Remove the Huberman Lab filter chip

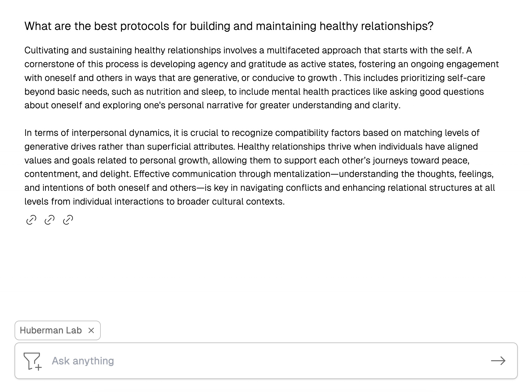coord(91,331)
